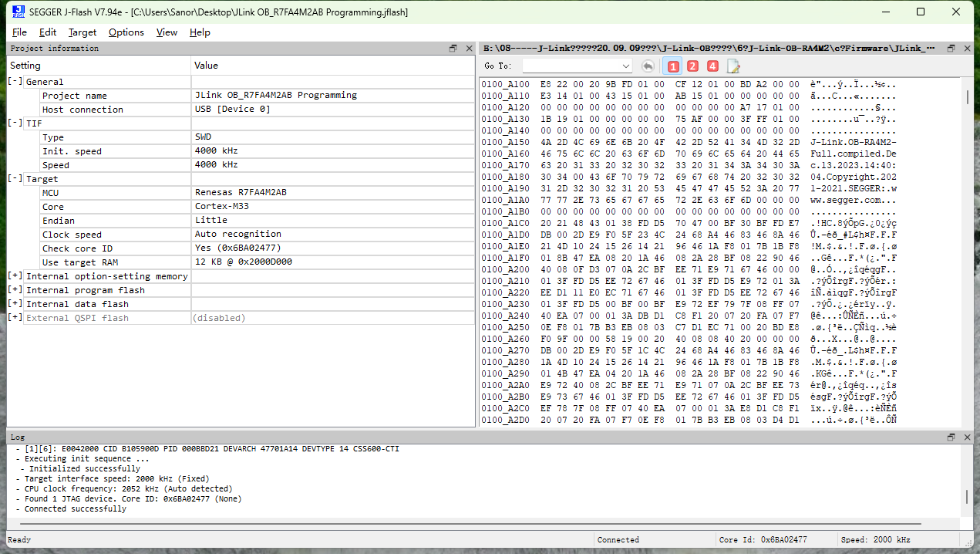Click the edit data file notepad icon
This screenshot has height=554, width=980.
click(733, 66)
